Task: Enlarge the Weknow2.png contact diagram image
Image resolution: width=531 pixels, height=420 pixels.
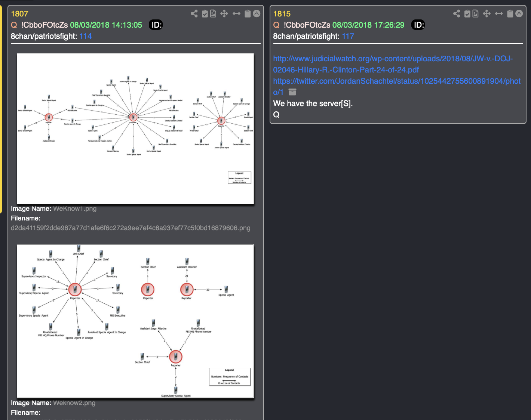Action: pos(136,321)
